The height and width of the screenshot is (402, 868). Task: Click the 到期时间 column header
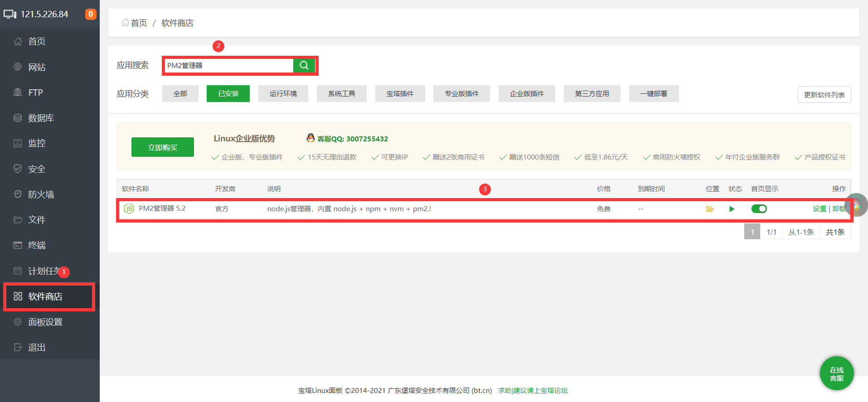click(x=651, y=189)
